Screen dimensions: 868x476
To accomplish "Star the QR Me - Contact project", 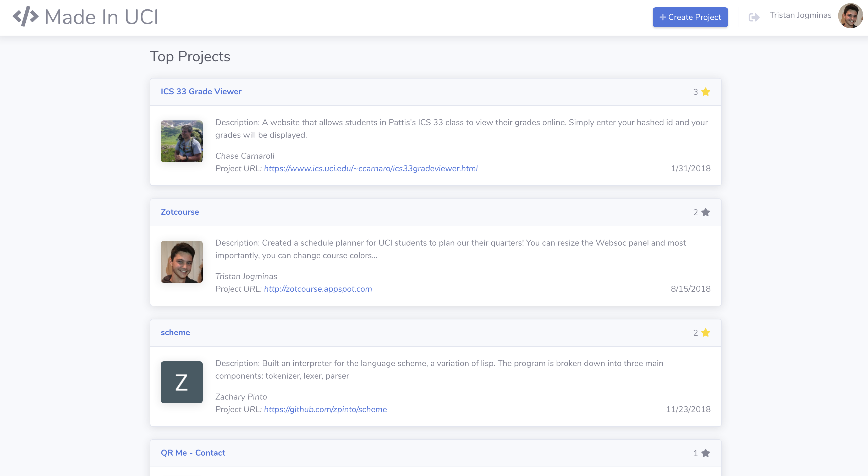I will tap(705, 453).
